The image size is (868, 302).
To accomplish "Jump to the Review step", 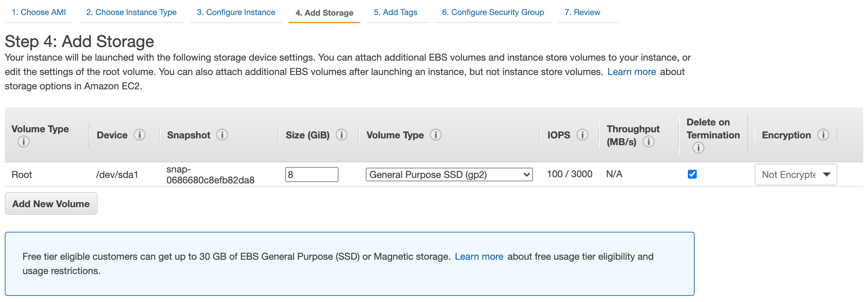I will pyautogui.click(x=582, y=12).
